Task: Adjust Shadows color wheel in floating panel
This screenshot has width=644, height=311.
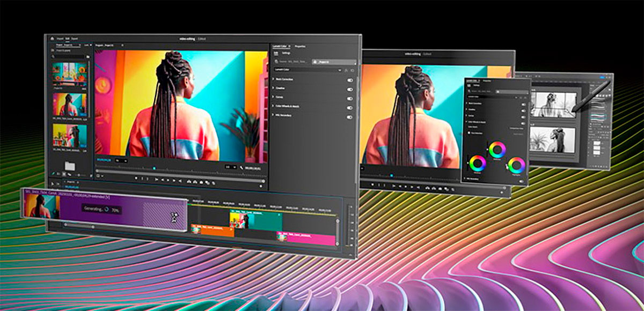Action: coord(478,164)
